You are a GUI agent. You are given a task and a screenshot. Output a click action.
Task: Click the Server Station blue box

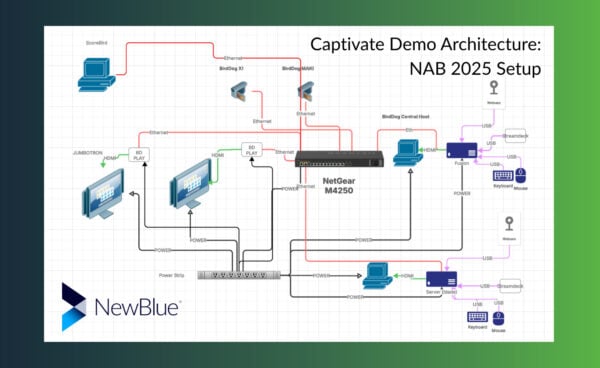pos(442,279)
